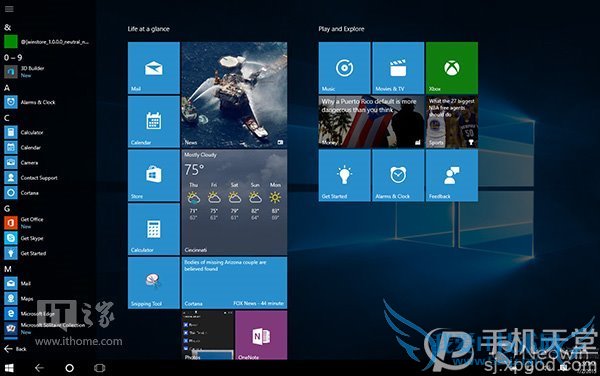Viewport: 600px width, 376px height.
Task: Launch the Snipping Tool tile
Action: [154, 283]
